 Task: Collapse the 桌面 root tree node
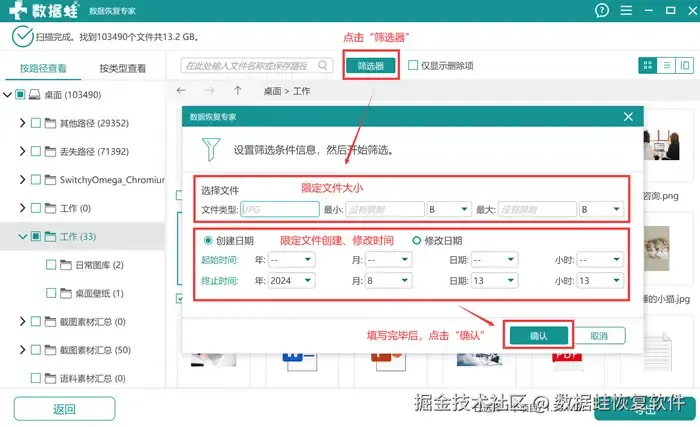pyautogui.click(x=7, y=95)
